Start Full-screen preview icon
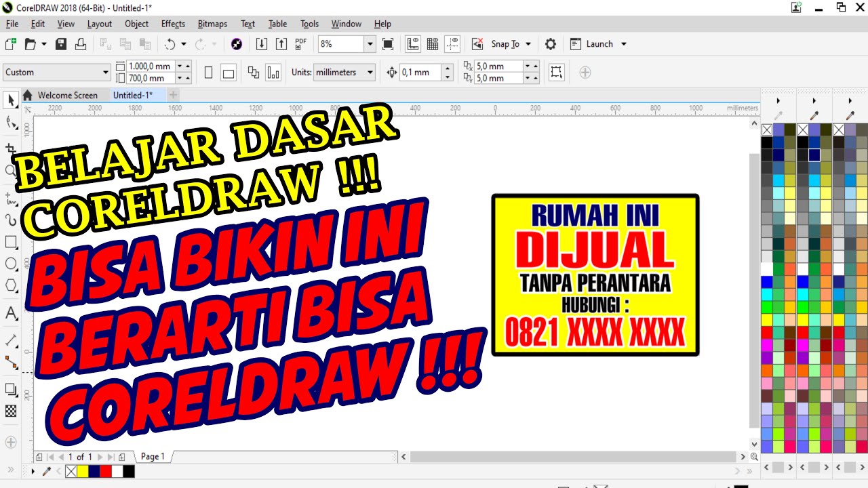 pyautogui.click(x=388, y=44)
